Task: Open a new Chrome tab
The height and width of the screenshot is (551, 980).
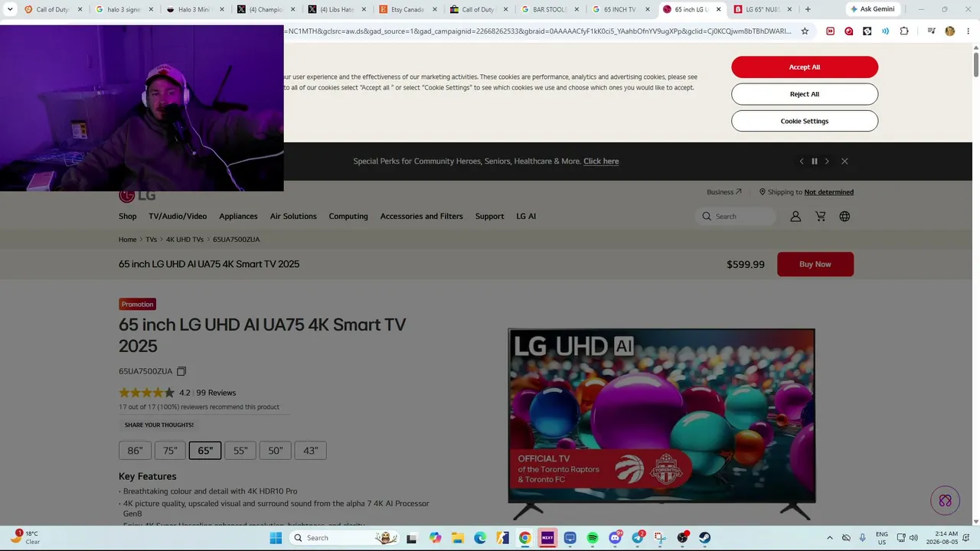Action: (808, 9)
